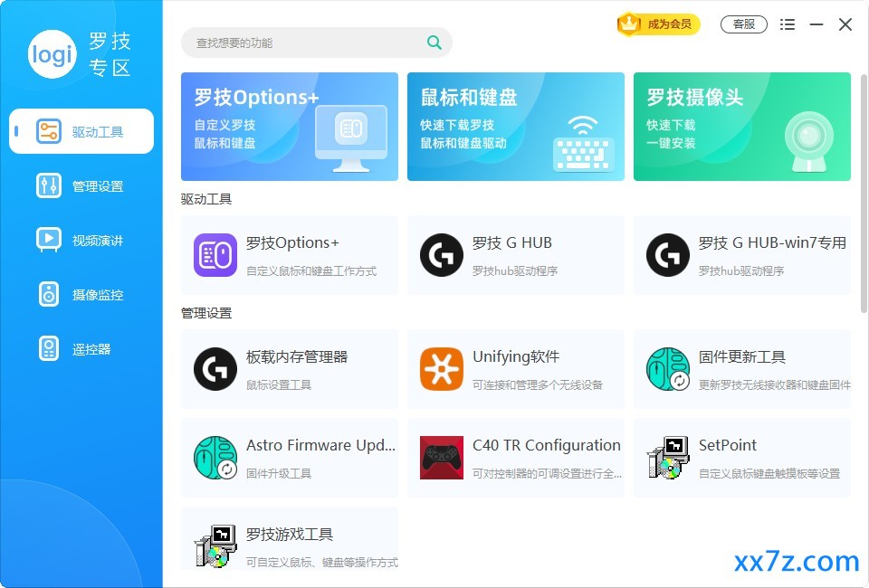
Task: Click the crown icon on membership badge
Action: click(x=629, y=24)
